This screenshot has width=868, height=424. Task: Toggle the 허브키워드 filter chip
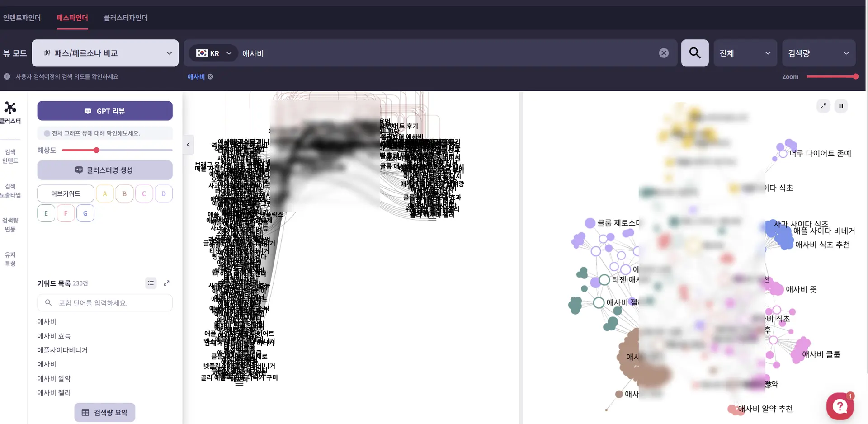[x=66, y=193]
